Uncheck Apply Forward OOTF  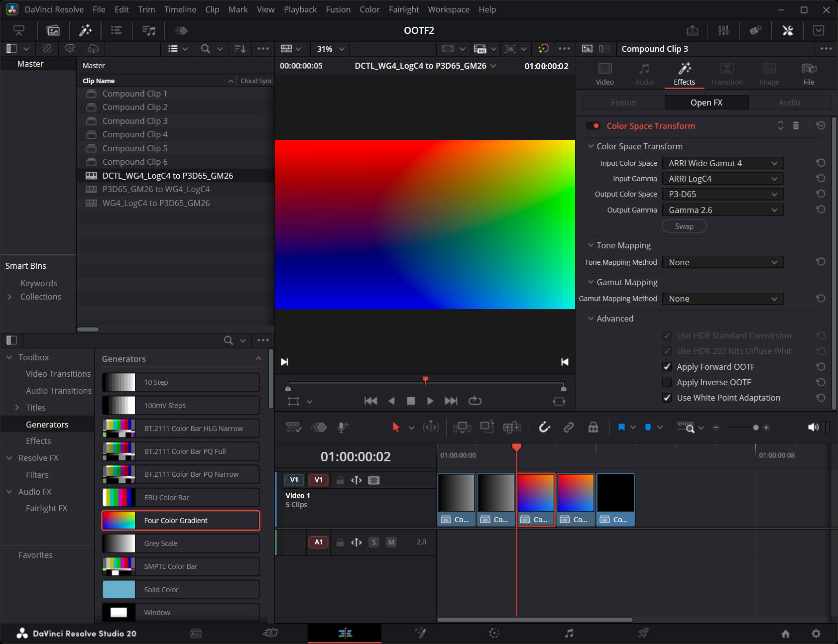[667, 367]
